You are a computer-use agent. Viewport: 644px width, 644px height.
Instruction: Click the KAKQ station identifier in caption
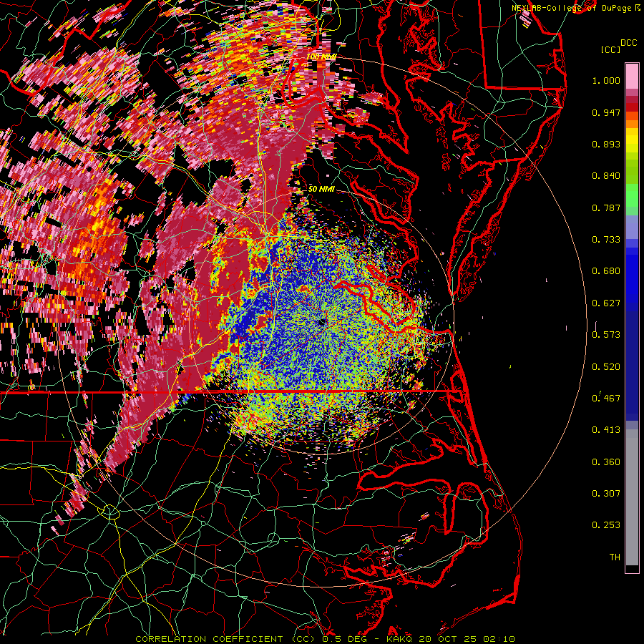click(401, 639)
